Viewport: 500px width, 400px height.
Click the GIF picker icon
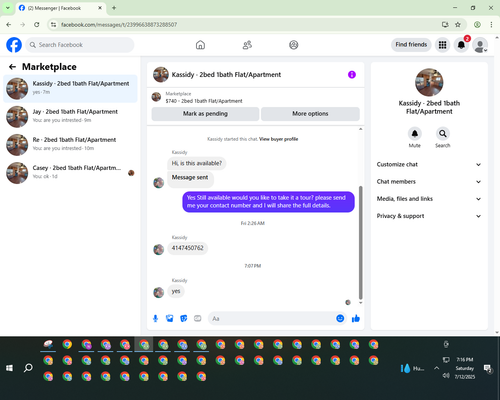(198, 319)
